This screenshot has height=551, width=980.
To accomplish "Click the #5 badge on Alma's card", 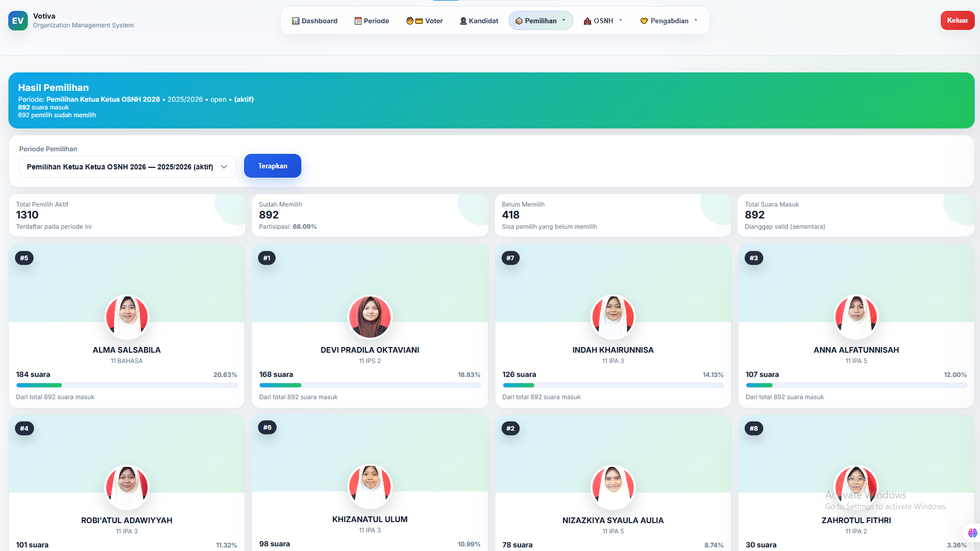I will [x=24, y=258].
